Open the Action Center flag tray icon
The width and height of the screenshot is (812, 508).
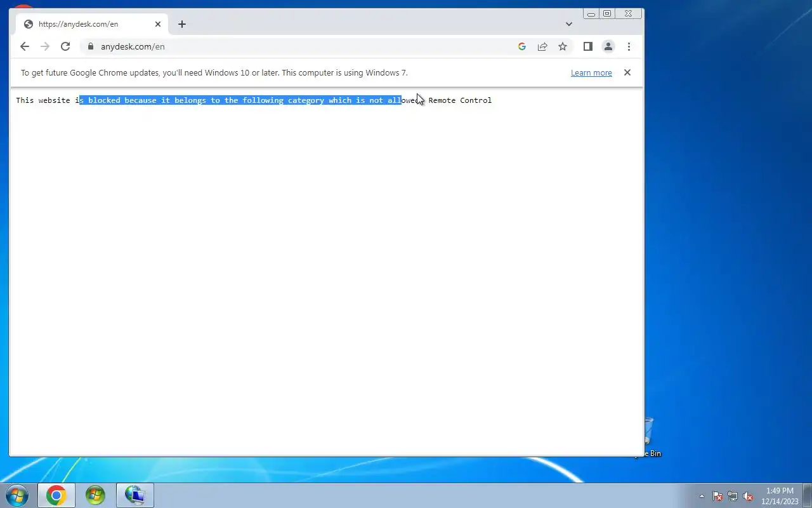pos(717,496)
